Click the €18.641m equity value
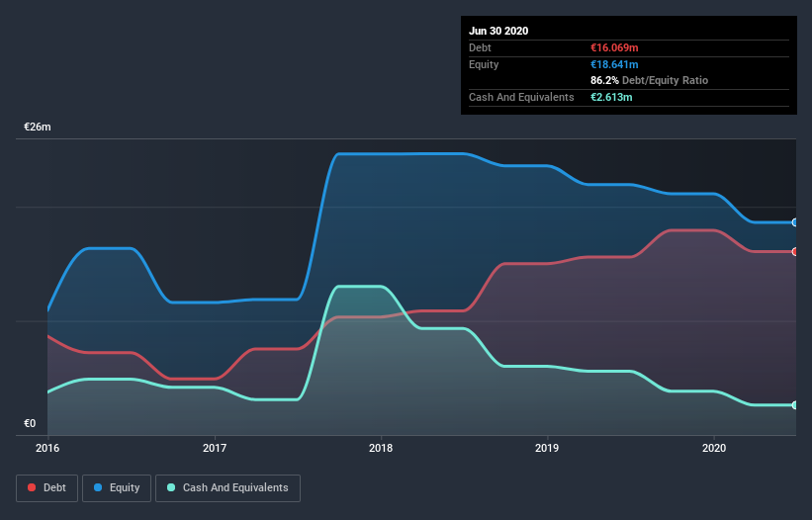Image resolution: width=812 pixels, height=520 pixels. 614,64
